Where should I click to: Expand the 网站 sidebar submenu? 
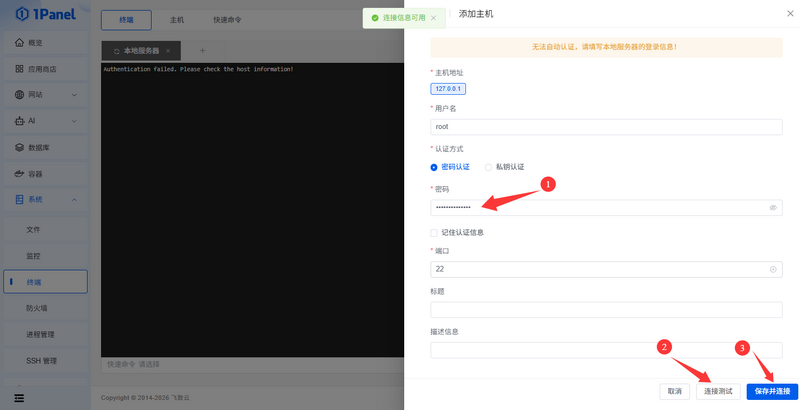(x=45, y=95)
